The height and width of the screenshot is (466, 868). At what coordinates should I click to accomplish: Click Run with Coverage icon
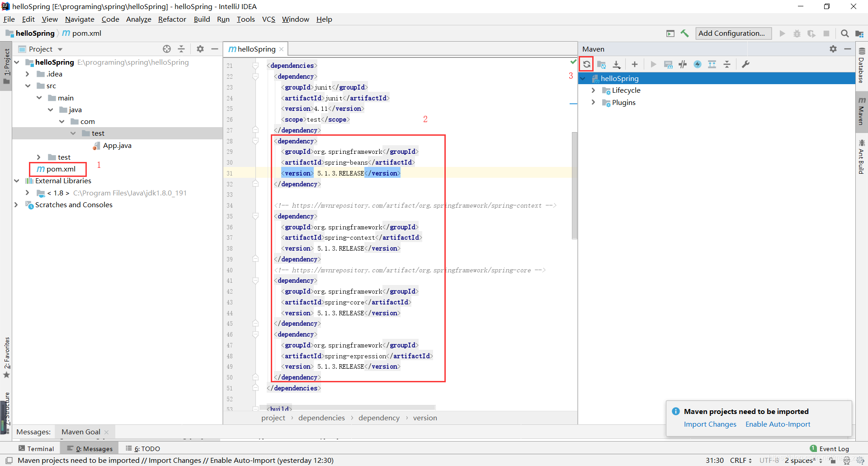tap(811, 33)
